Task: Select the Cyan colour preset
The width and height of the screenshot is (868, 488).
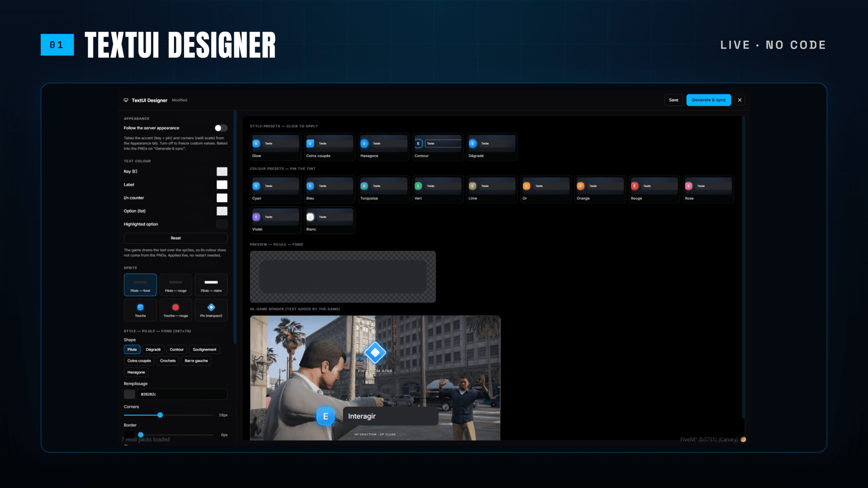Action: pos(275,190)
